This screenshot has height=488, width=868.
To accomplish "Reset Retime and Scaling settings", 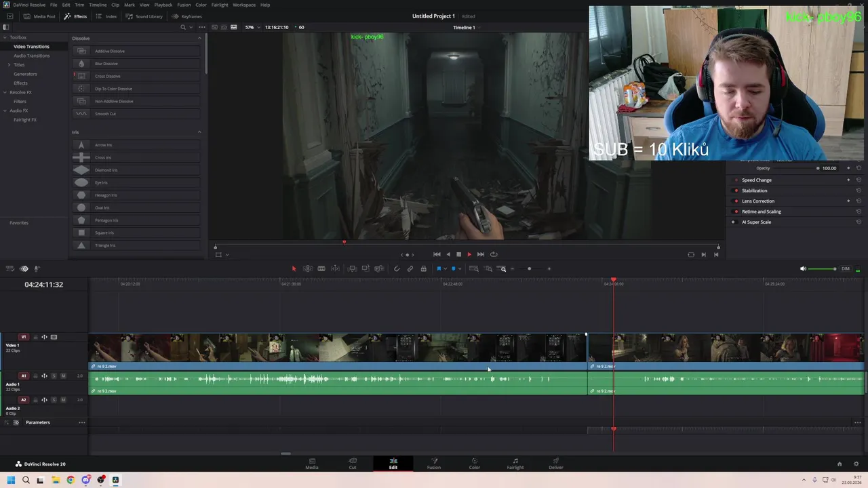I will tap(859, 211).
